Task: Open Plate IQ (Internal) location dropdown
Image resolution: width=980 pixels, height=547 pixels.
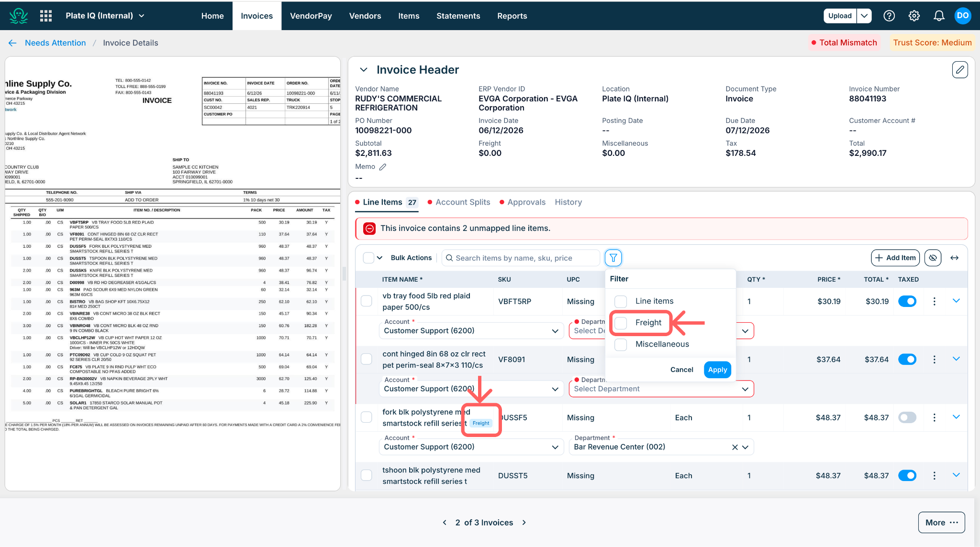Action: point(105,16)
